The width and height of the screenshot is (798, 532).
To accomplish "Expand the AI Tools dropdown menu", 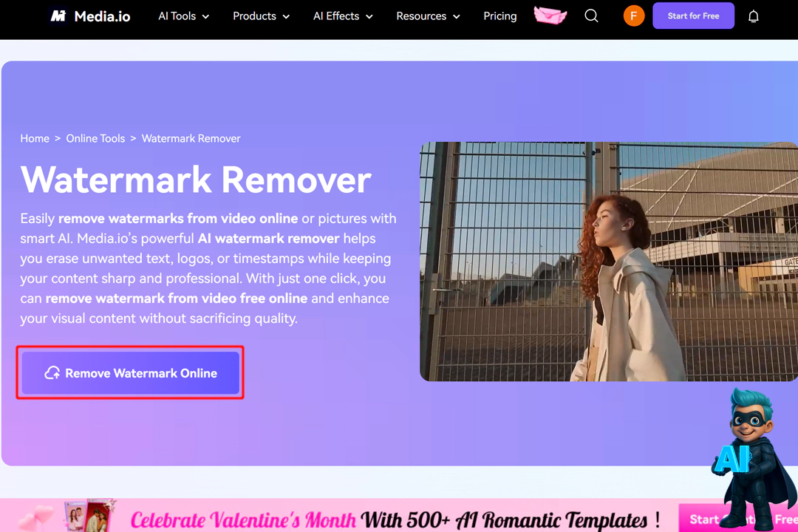I will pos(184,16).
